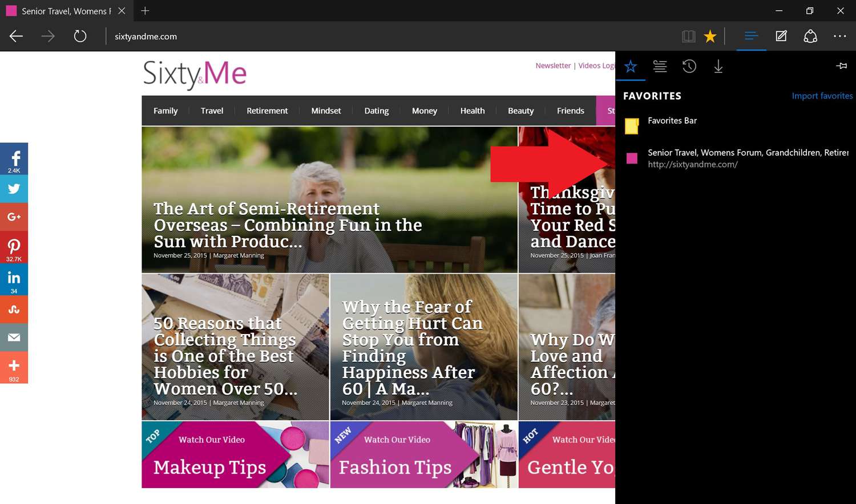
Task: Open the Beauty menu item
Action: pyautogui.click(x=521, y=111)
